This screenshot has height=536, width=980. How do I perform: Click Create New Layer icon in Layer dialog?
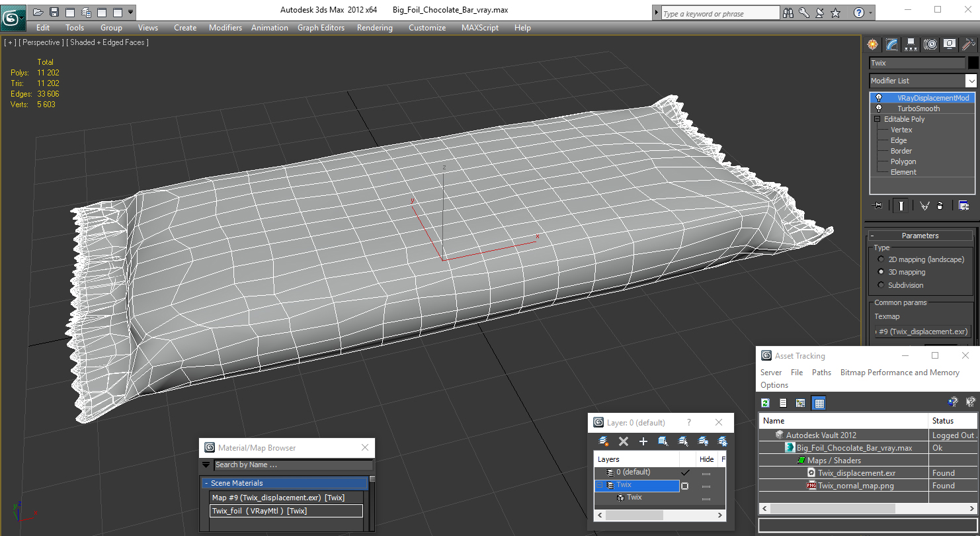click(x=603, y=441)
